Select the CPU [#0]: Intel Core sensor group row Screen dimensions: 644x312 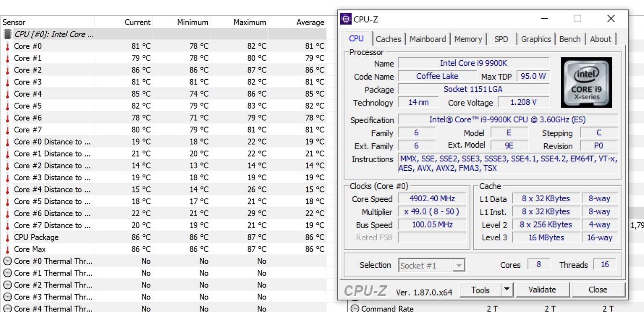click(163, 34)
